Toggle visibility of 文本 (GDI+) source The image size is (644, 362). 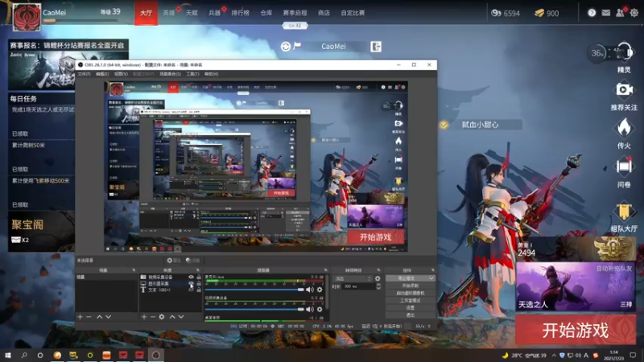click(x=191, y=290)
